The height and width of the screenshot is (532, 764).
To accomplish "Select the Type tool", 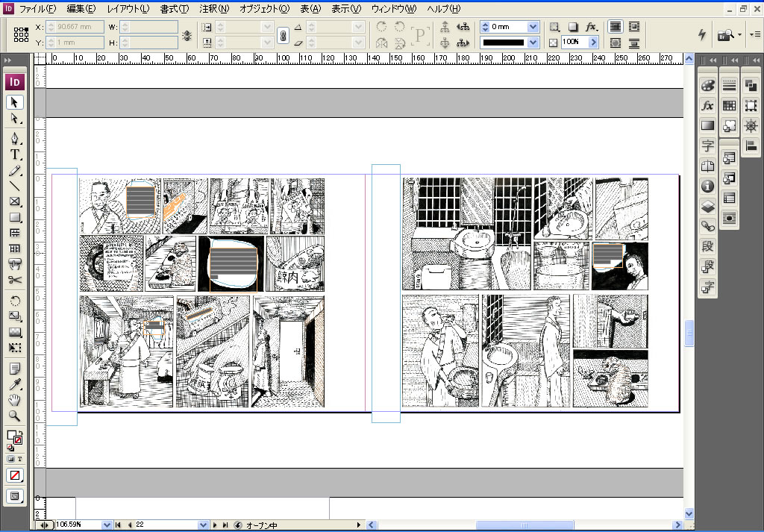I will 15,154.
